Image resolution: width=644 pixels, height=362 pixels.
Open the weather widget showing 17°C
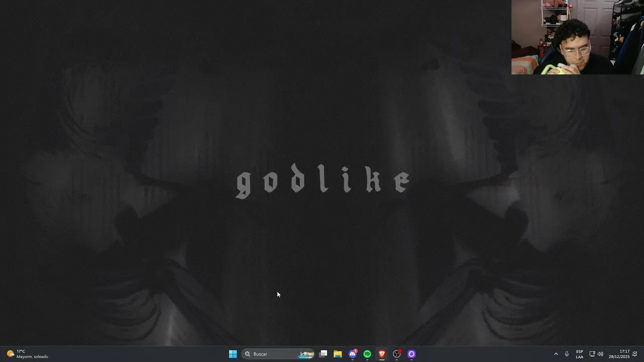tap(28, 354)
